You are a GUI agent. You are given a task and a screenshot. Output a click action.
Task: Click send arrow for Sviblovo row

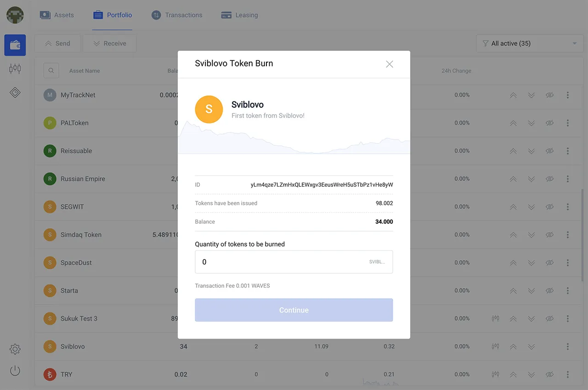[513, 346]
